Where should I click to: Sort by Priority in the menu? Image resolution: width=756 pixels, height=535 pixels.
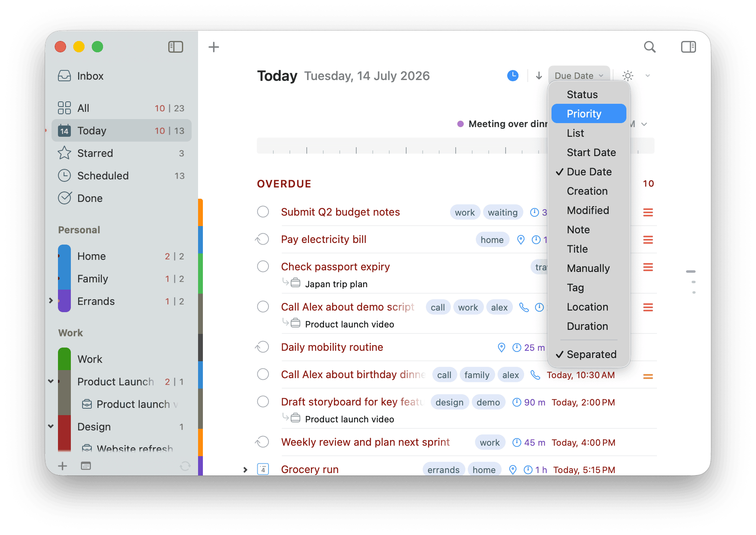(589, 114)
